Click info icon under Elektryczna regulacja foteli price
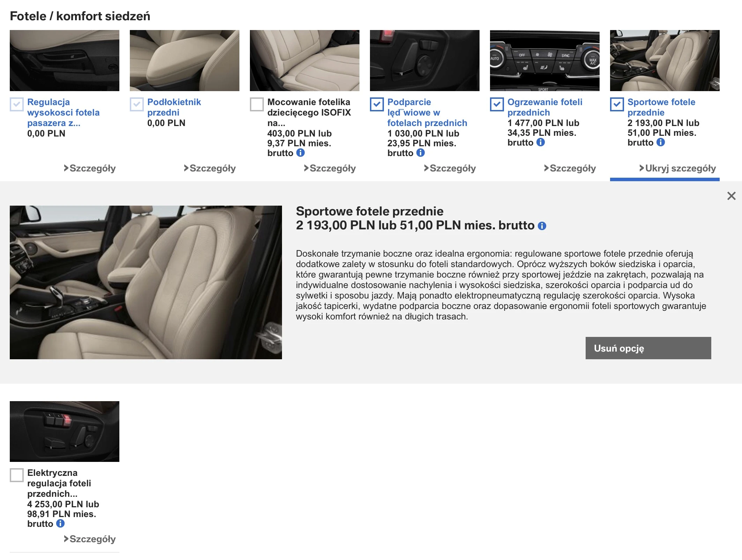Screen dimensions: 742x560 point(60,523)
